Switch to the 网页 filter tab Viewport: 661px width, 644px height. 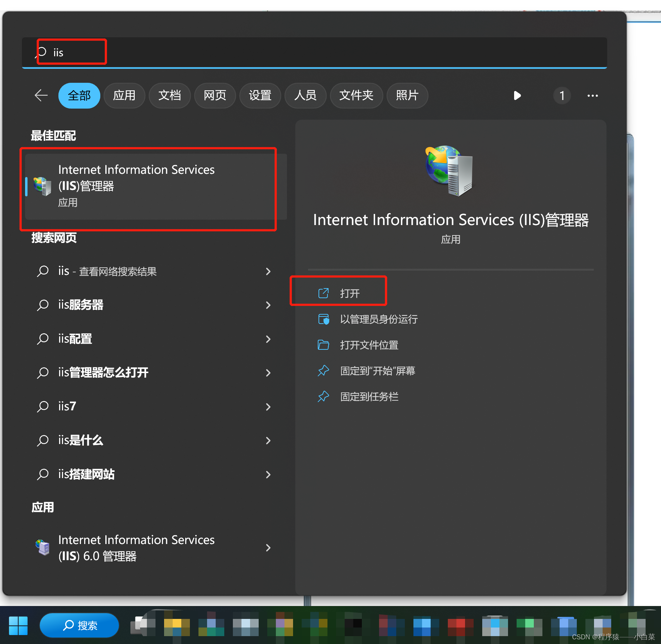click(x=215, y=95)
